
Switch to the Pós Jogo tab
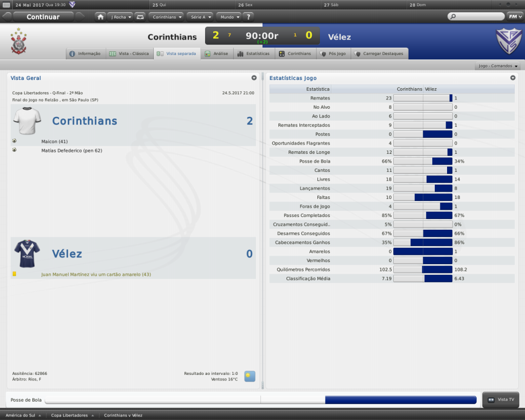(333, 53)
